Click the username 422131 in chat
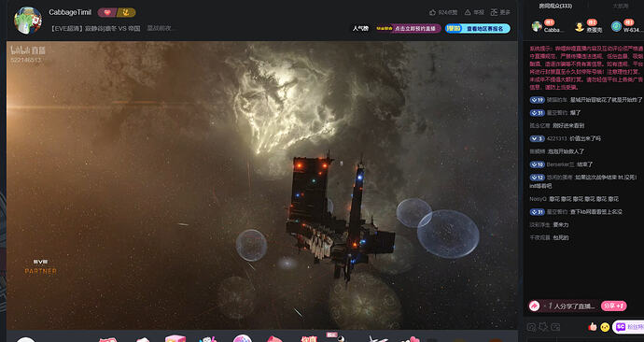 557,138
